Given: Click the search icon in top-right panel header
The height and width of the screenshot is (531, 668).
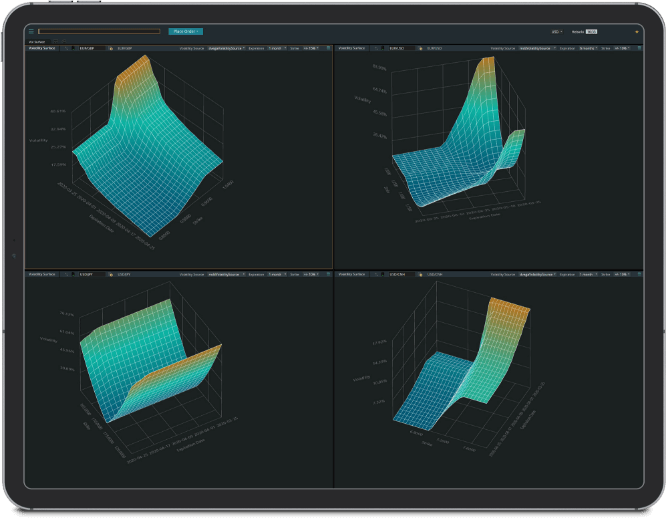Looking at the screenshot, I should (378, 47).
